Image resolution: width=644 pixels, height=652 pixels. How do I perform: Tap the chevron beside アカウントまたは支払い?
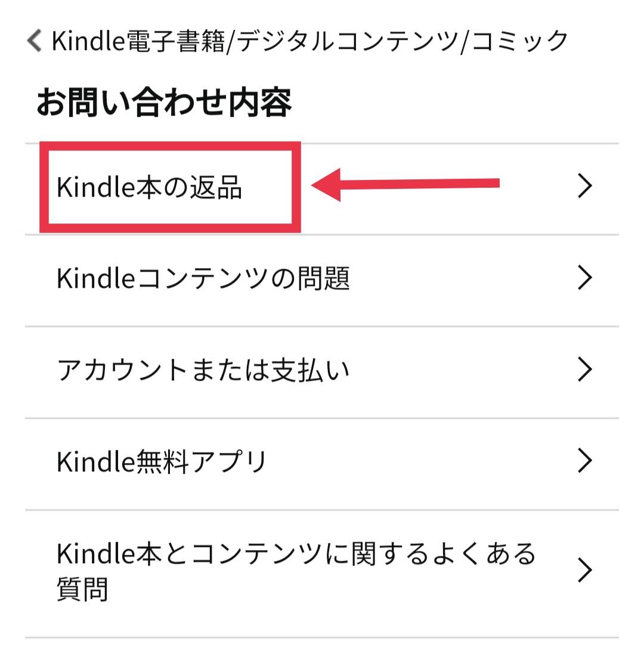585,370
